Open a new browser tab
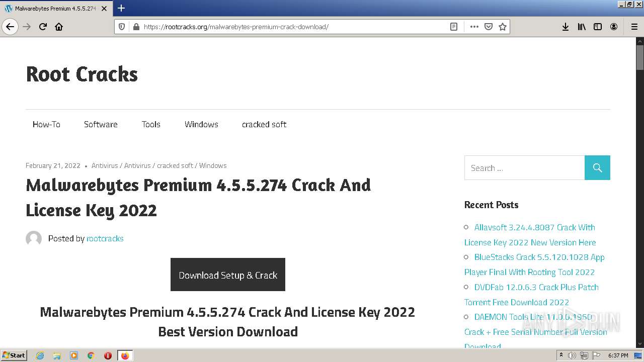The height and width of the screenshot is (362, 644). [121, 8]
